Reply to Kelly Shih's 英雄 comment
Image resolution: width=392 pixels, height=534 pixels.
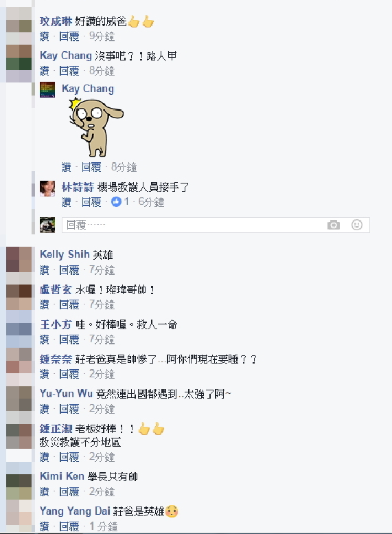point(69,270)
